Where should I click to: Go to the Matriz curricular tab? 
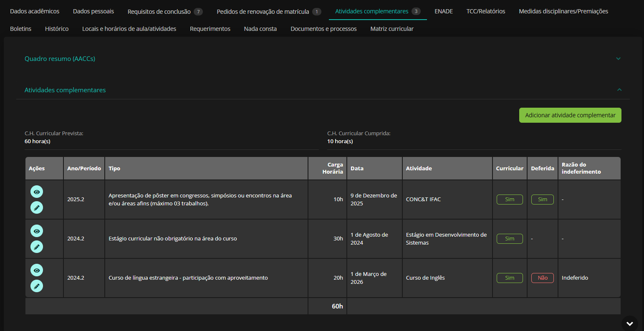392,29
